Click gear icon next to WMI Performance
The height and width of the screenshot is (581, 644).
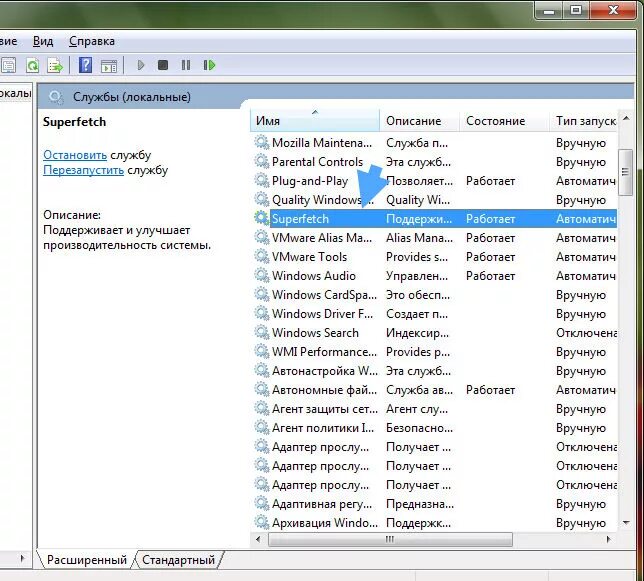coord(261,351)
